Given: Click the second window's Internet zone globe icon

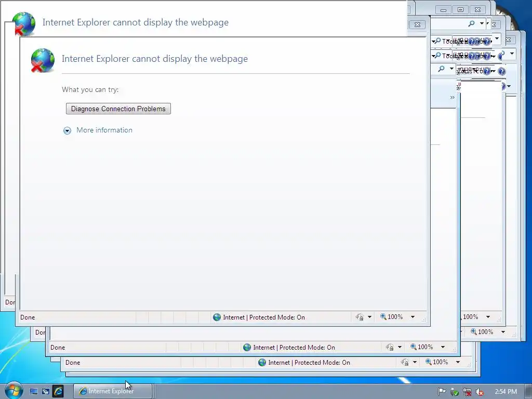Looking at the screenshot, I should [247, 348].
